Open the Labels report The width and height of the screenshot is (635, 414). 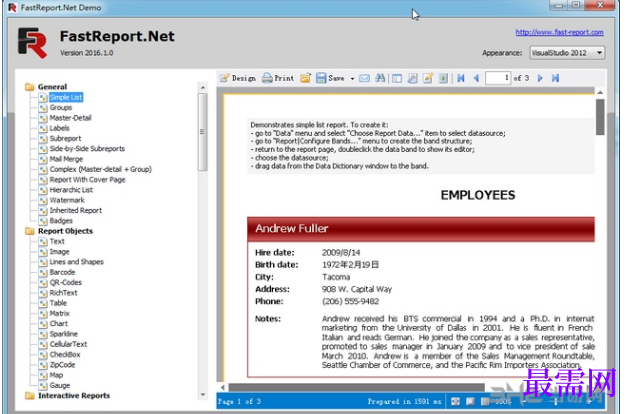(x=60, y=128)
